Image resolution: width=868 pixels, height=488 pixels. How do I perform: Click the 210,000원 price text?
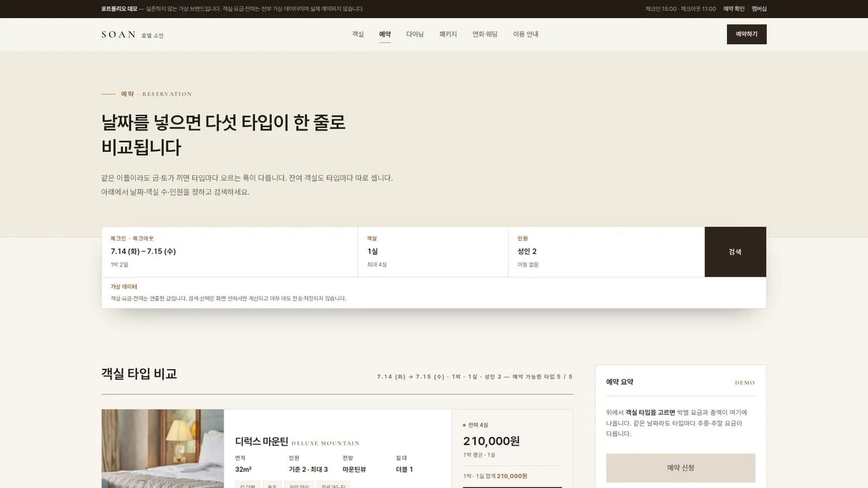click(492, 441)
